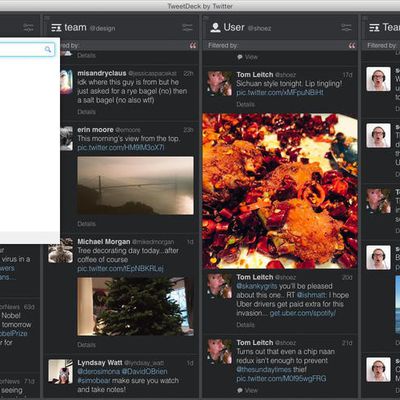Open Details under the Sichuan style tweet
The height and width of the screenshot is (400, 400).
click(x=246, y=105)
